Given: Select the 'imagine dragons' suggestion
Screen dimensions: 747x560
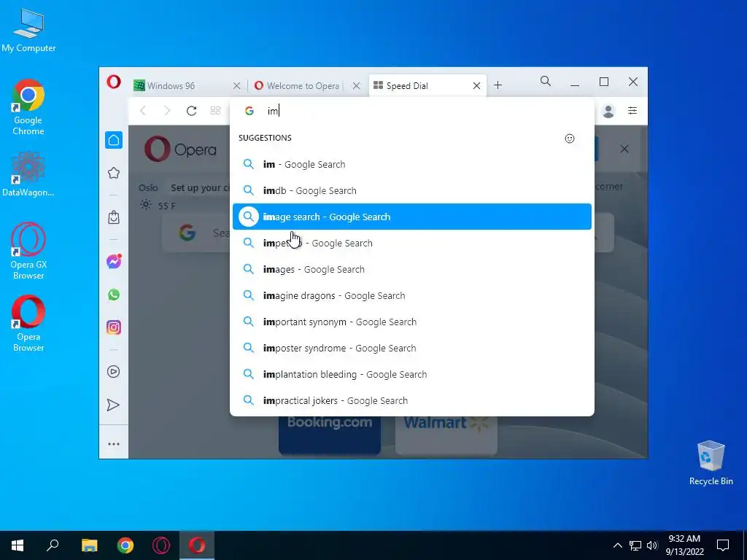Looking at the screenshot, I should [x=412, y=295].
